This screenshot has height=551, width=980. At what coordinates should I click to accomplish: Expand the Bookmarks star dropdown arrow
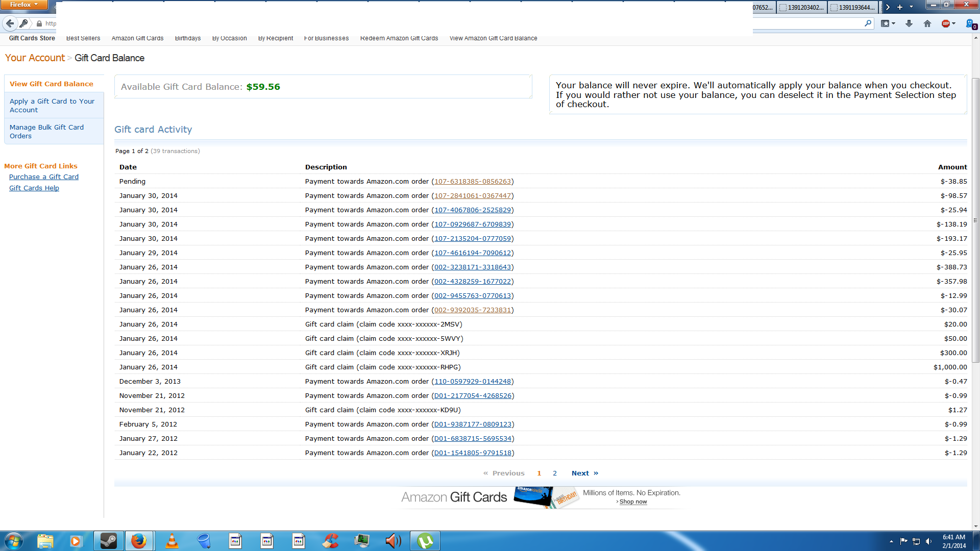coord(894,23)
